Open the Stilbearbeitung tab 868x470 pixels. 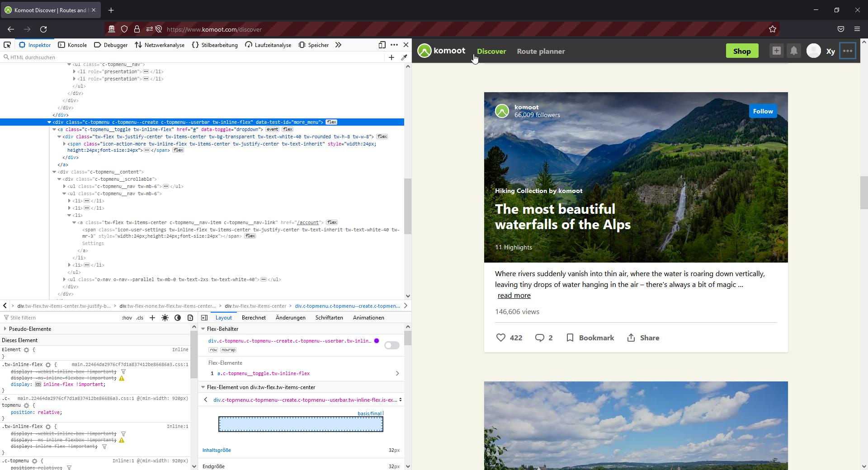tap(215, 45)
